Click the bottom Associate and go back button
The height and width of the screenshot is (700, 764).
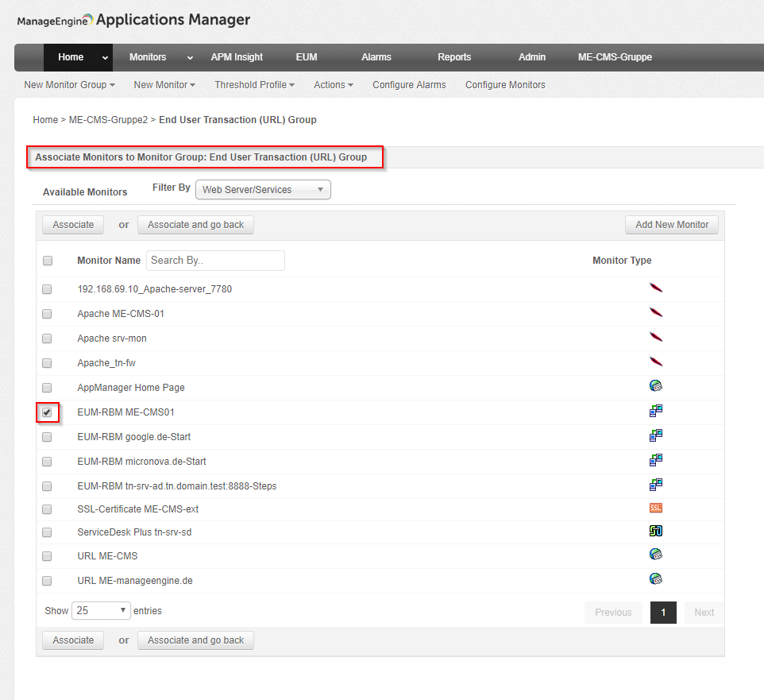coord(196,640)
